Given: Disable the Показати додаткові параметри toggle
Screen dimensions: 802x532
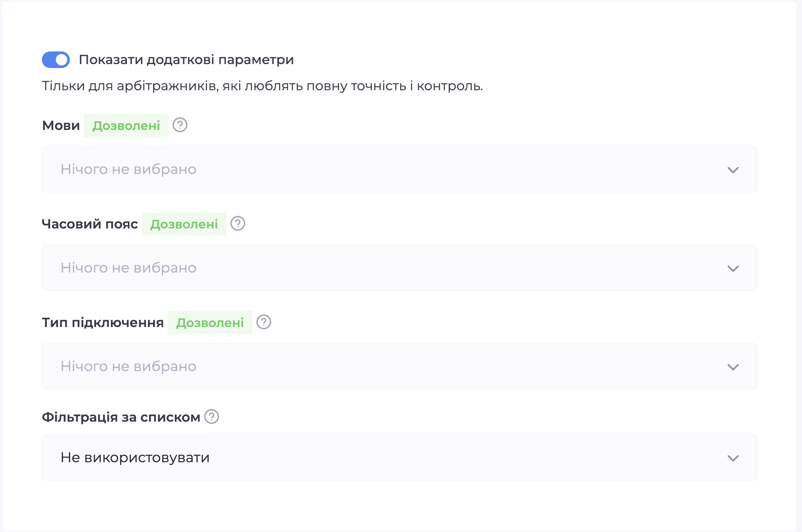Looking at the screenshot, I should coord(55,59).
